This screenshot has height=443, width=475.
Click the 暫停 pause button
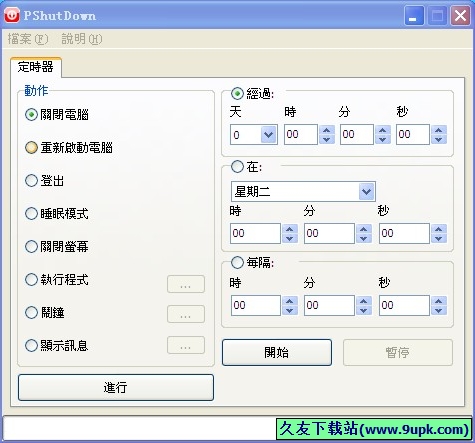[x=397, y=352]
